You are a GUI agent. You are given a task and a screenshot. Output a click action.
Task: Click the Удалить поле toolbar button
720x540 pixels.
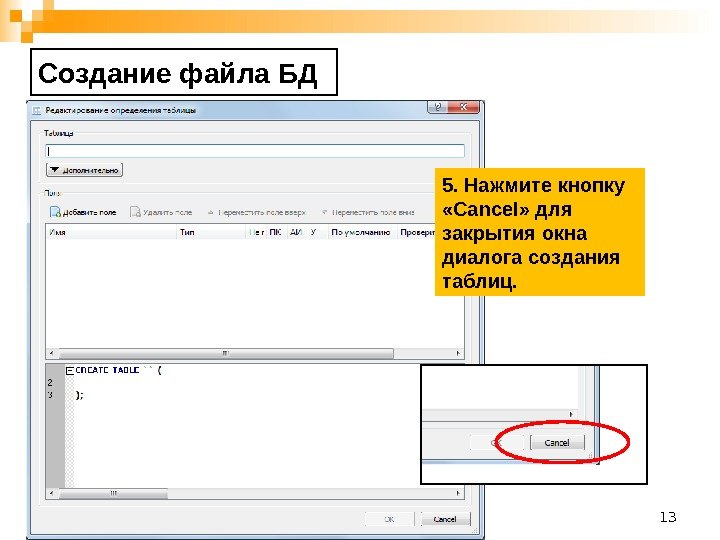161,212
